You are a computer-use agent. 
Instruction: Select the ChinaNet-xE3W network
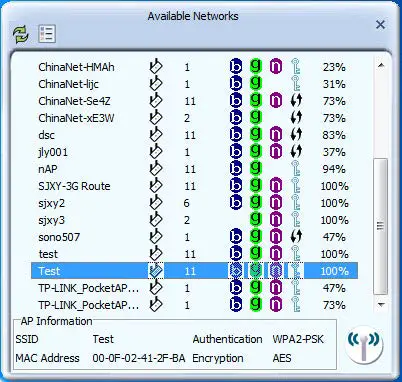coord(194,118)
